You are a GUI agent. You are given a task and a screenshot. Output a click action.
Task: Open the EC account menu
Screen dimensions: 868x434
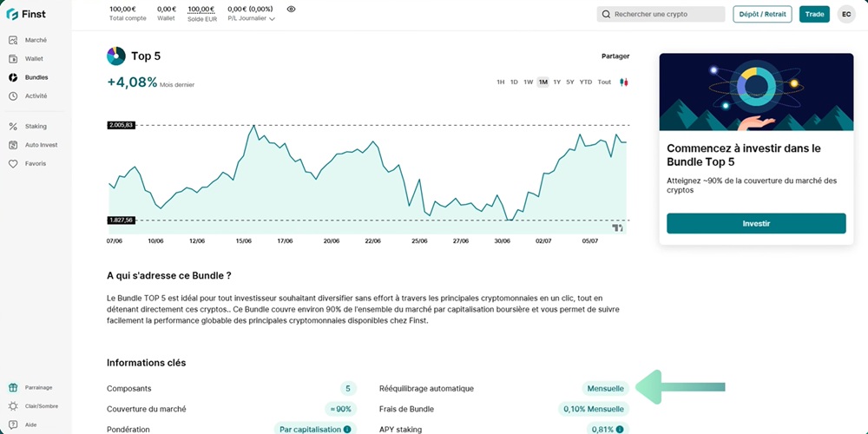pos(845,14)
